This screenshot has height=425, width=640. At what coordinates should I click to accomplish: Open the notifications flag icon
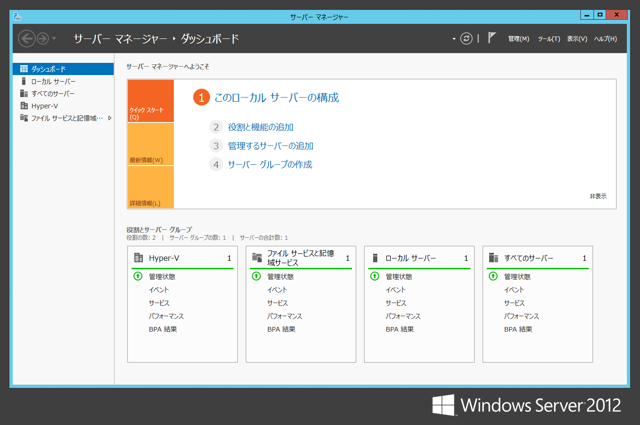(491, 38)
